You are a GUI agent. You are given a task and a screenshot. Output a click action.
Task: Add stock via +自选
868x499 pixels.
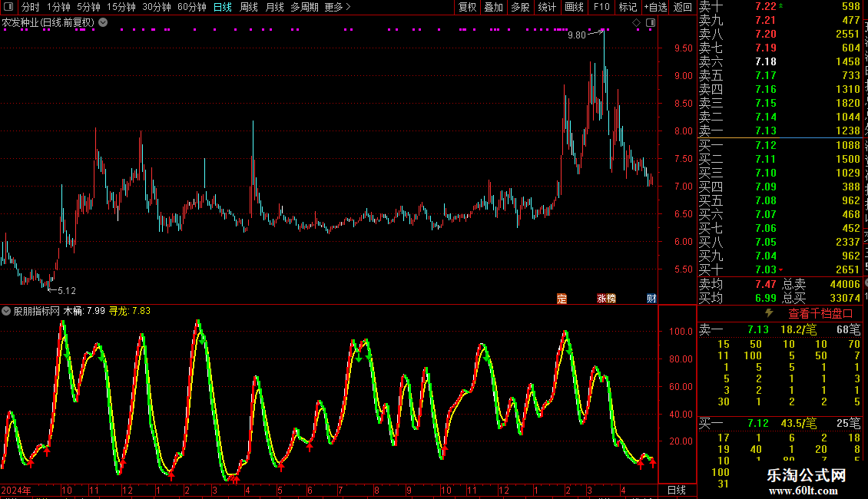[655, 7]
